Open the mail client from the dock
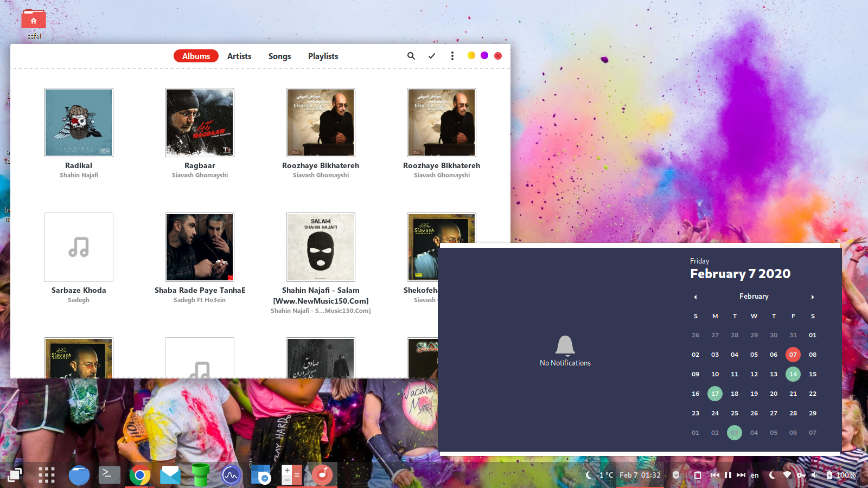 tap(170, 476)
